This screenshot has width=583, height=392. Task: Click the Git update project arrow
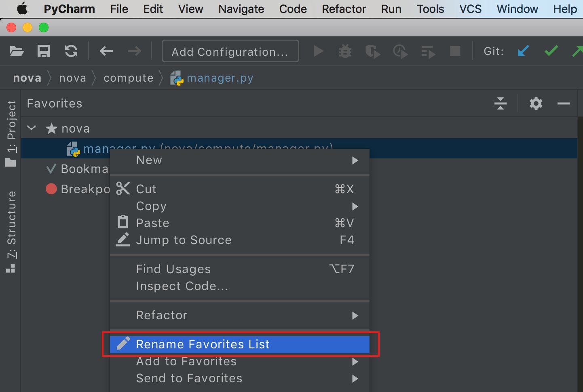click(x=523, y=51)
